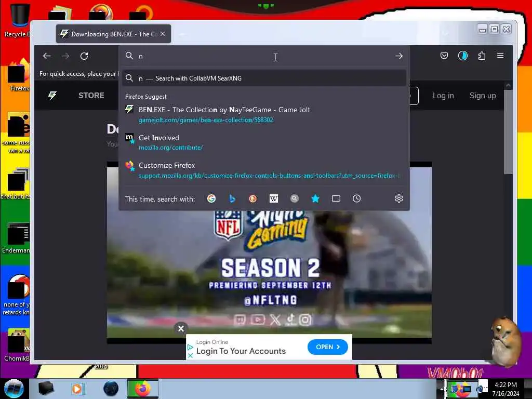The height and width of the screenshot is (399, 532).
Task: Open BEN.EXE - The Collection suggestion
Action: click(264, 114)
